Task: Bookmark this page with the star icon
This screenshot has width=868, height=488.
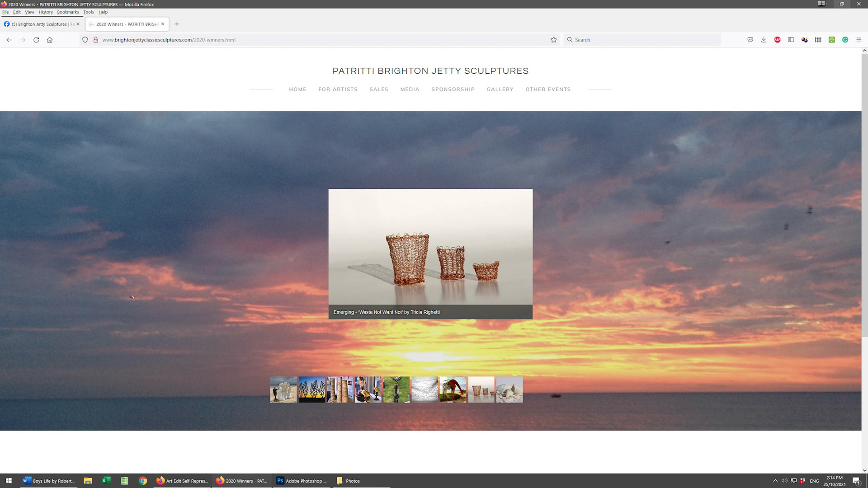Action: [x=553, y=40]
